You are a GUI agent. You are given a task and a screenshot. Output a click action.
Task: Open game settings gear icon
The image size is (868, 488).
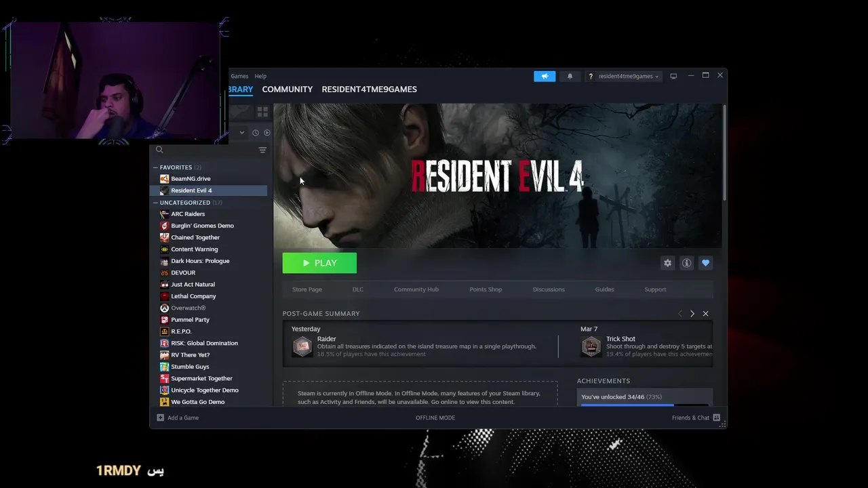click(668, 263)
